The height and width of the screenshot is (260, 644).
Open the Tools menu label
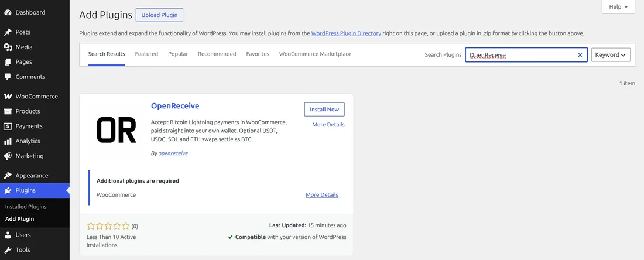(23, 249)
